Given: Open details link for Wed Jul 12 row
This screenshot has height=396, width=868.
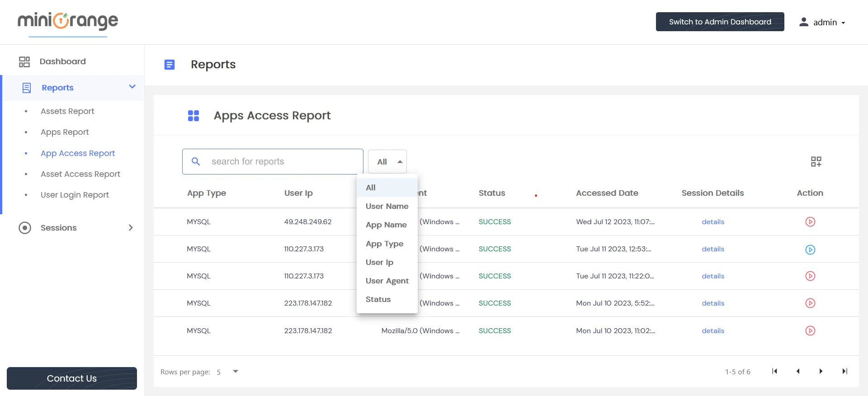Looking at the screenshot, I should pyautogui.click(x=713, y=222).
